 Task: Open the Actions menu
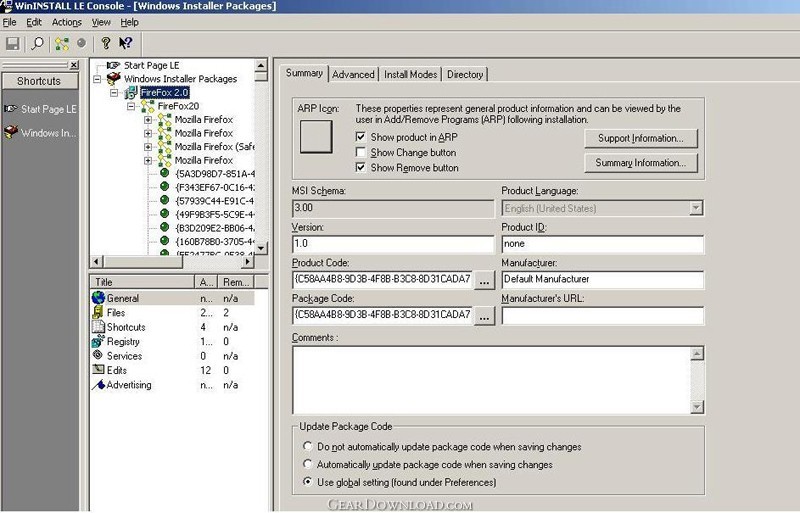[x=67, y=22]
